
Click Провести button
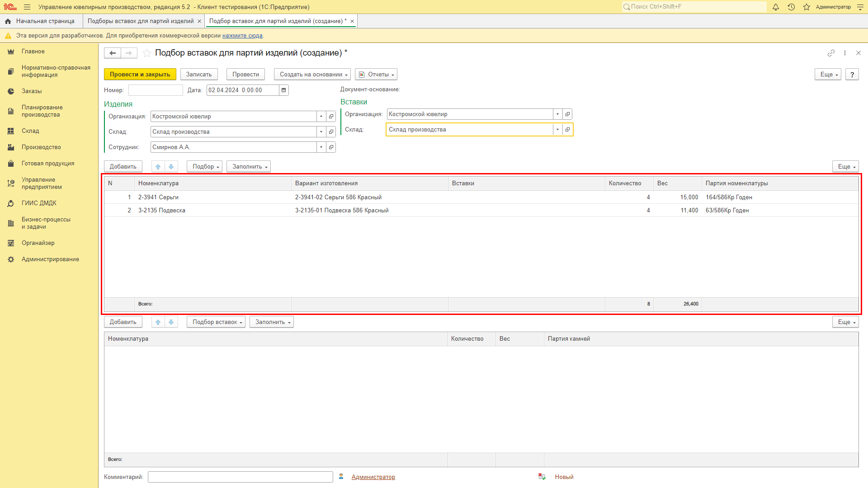pos(245,74)
